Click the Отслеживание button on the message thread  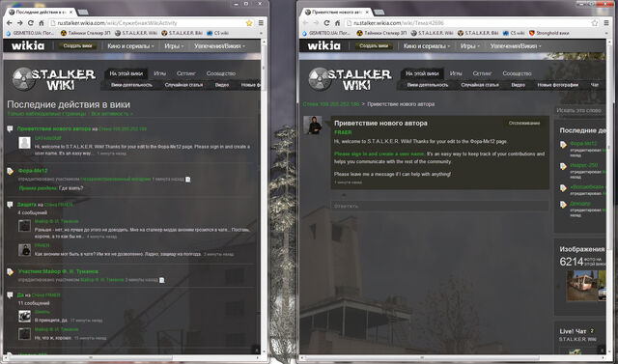click(x=523, y=123)
